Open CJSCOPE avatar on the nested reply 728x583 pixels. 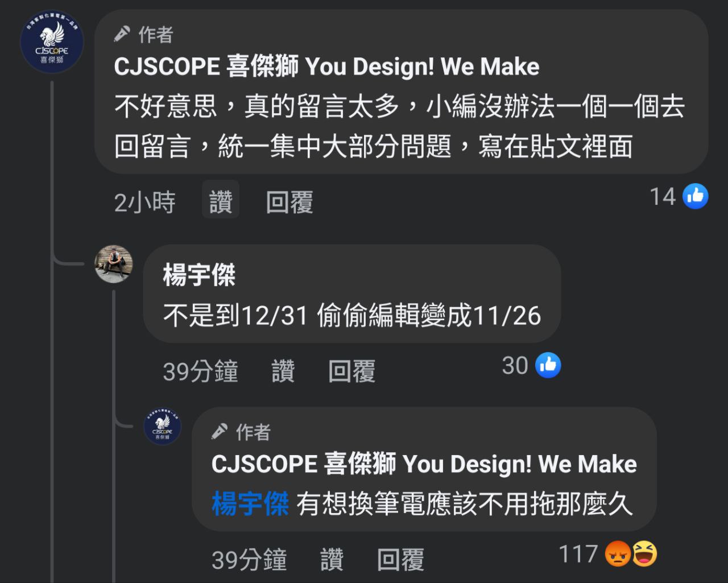(x=163, y=427)
